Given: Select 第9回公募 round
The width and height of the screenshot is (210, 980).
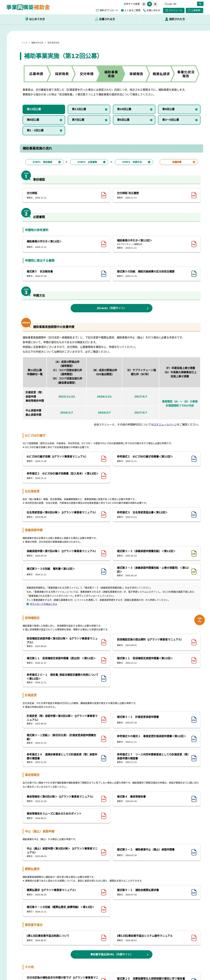Looking at the screenshot, I should coord(179,109).
